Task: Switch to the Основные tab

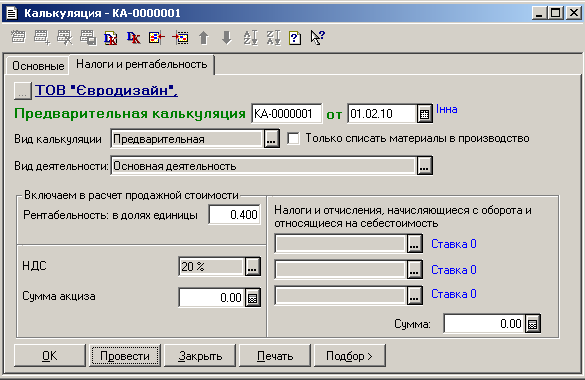Action: (x=38, y=66)
